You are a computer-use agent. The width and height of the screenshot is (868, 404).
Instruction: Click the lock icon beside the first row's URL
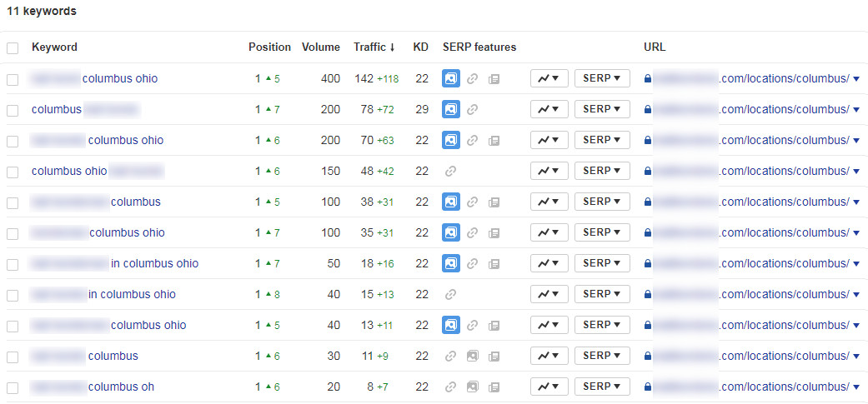pos(647,79)
